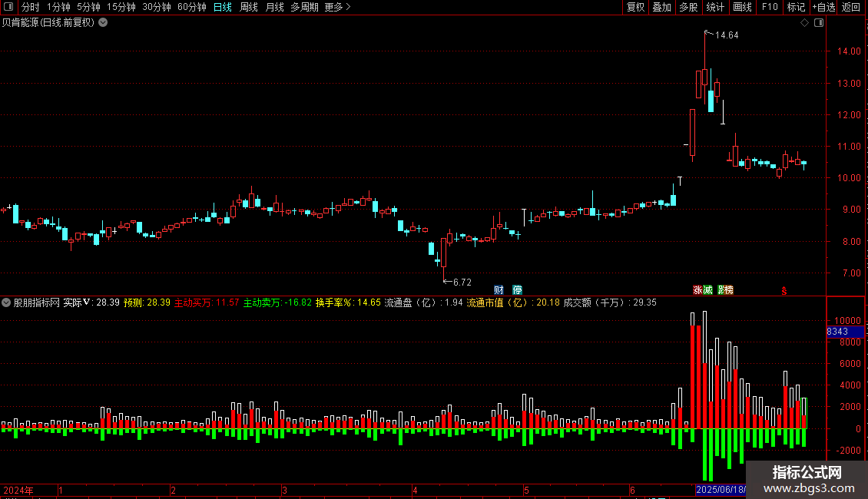Click the 6.72 low price label
This screenshot has width=868, height=499.
[462, 283]
